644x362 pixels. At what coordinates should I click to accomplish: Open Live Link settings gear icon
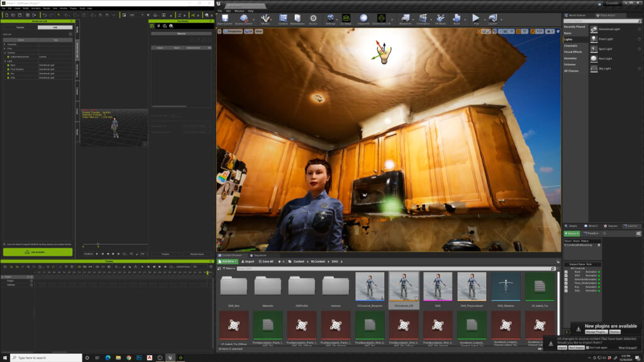pyautogui.click(x=638, y=234)
